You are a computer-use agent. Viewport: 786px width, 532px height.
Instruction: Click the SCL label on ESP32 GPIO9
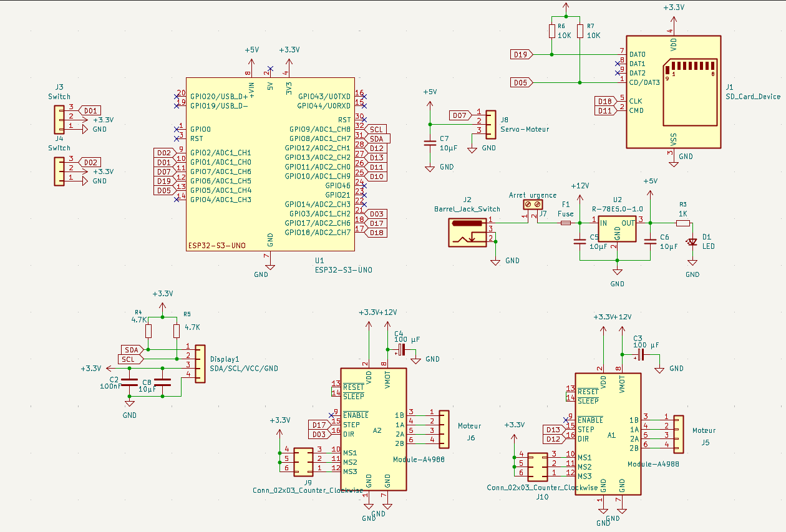[376, 129]
